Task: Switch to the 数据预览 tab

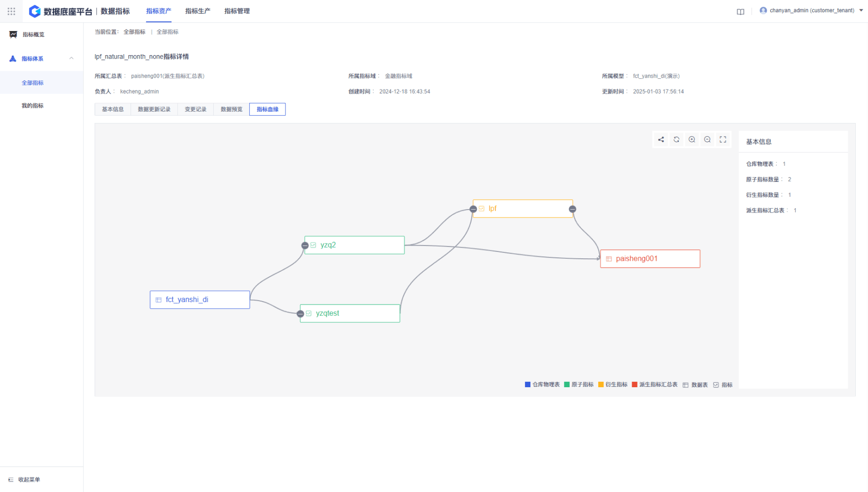Action: [231, 109]
